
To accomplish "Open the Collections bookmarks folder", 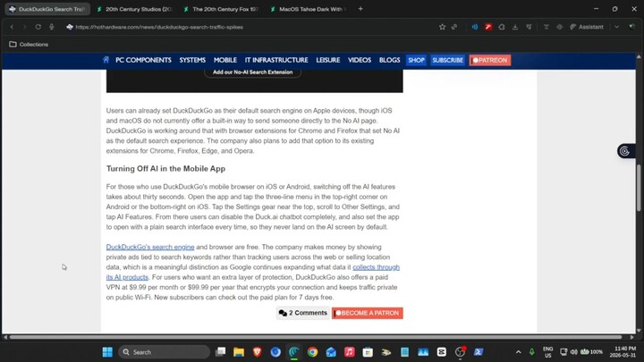I will pyautogui.click(x=29, y=45).
